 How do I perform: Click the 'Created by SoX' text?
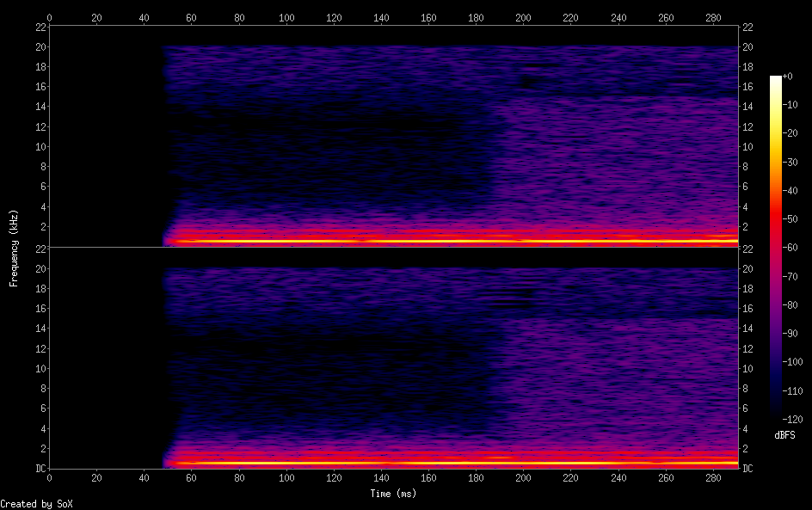click(36, 504)
